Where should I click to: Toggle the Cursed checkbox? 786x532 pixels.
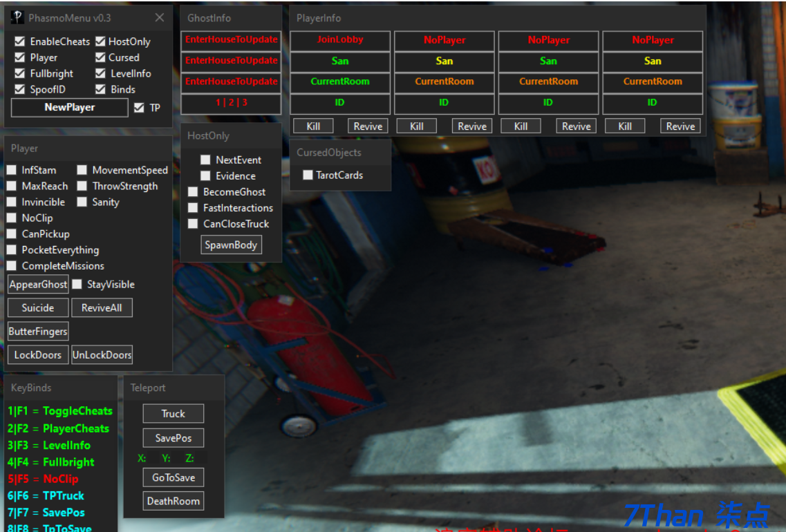coord(100,57)
